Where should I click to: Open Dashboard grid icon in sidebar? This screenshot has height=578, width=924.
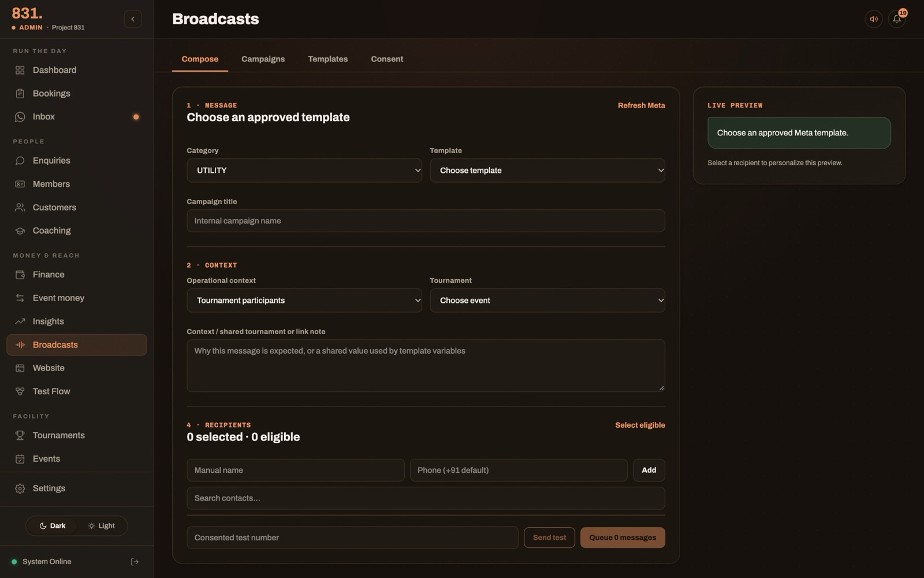(x=20, y=70)
